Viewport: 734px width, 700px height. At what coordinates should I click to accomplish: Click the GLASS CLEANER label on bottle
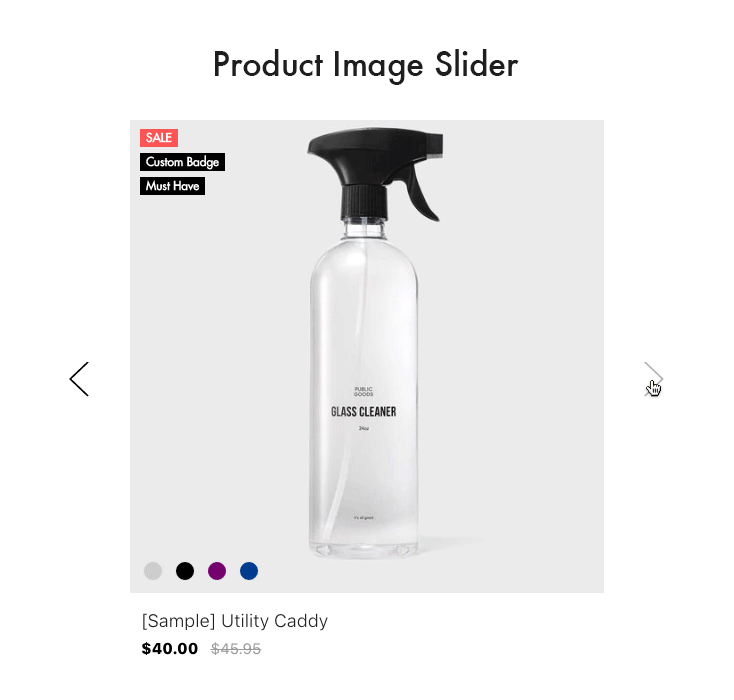[x=364, y=412]
